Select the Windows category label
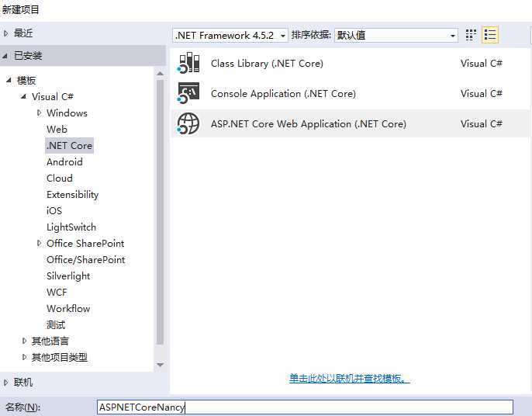The image size is (532, 416). 67,113
